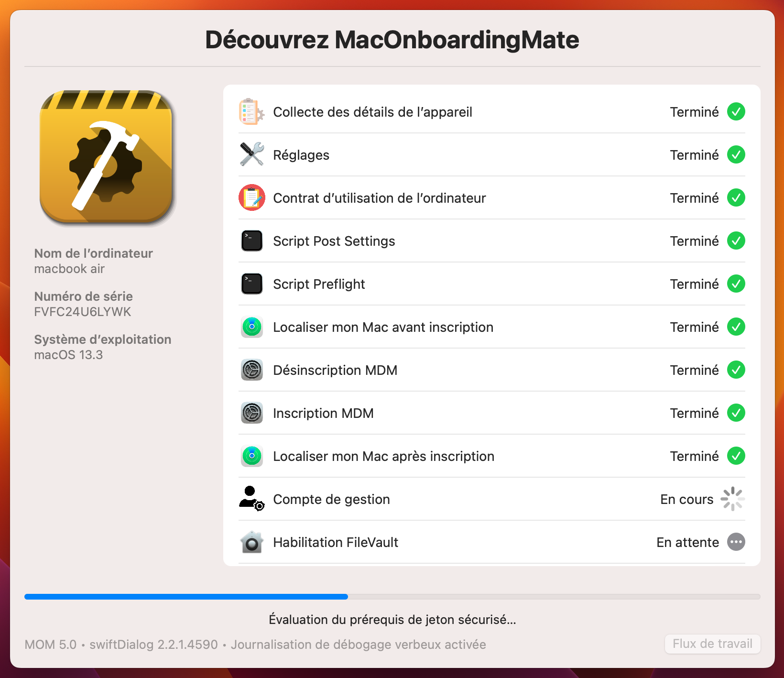Click the blue onboarding progress bar
Viewport: 784px width, 678px height.
pos(392,597)
